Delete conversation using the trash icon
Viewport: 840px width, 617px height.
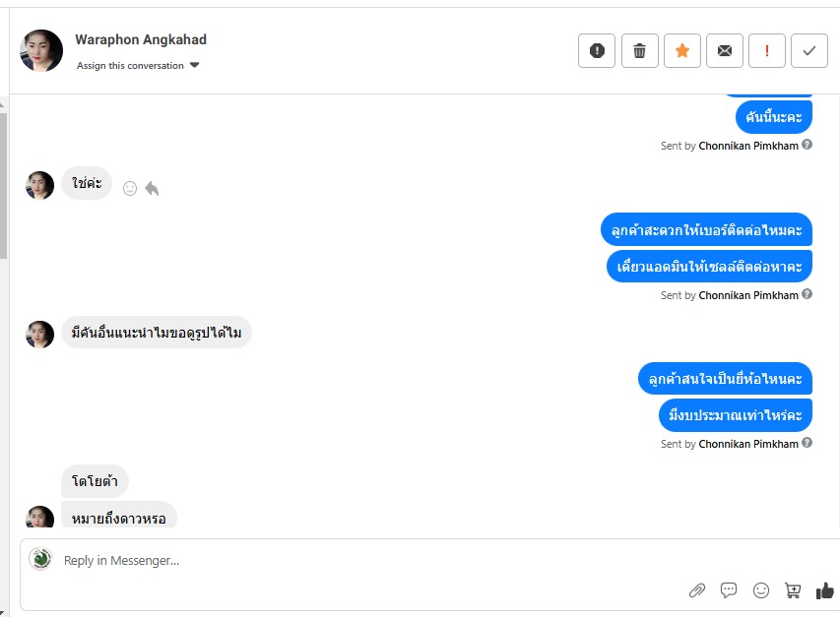click(639, 50)
